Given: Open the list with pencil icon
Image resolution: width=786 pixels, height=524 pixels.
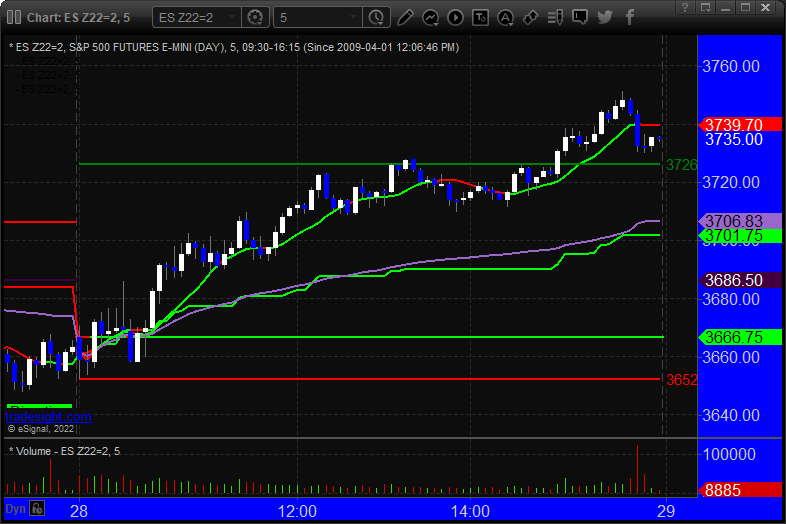Looking at the screenshot, I should 555,18.
